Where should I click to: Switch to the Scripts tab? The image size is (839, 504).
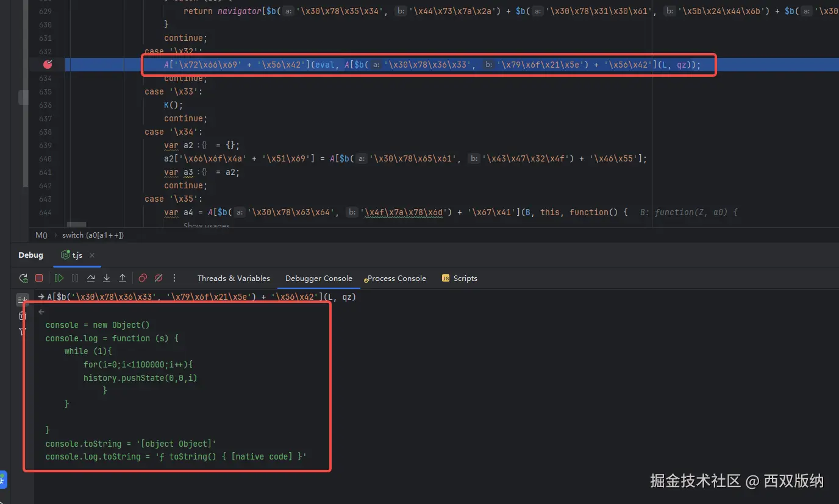(459, 278)
